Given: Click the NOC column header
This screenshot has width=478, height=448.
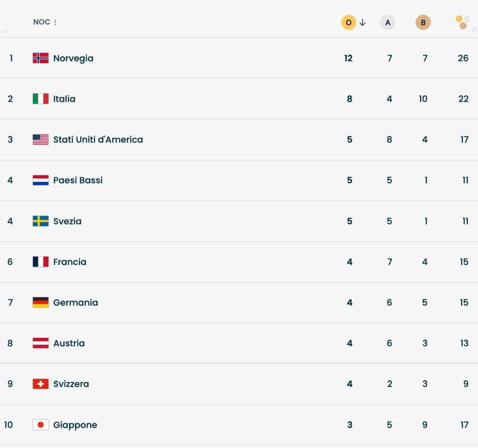Looking at the screenshot, I should [42, 22].
